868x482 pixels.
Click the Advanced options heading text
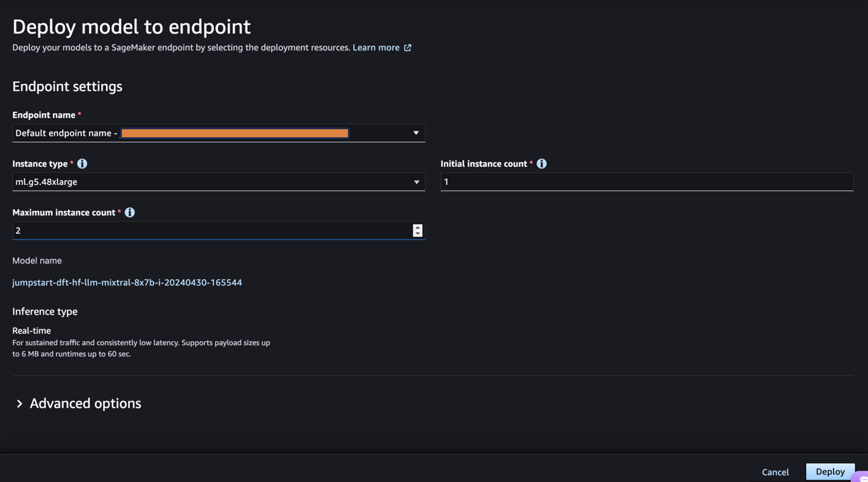coord(85,404)
